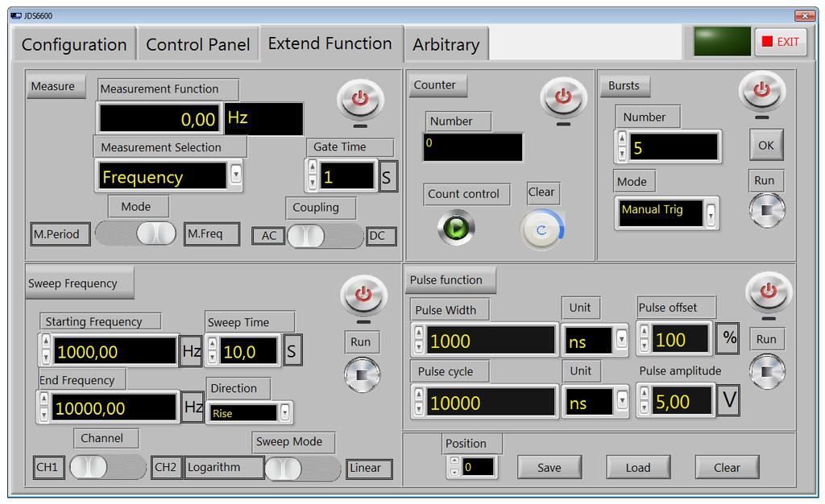Switch to the Configuration tab

point(74,44)
